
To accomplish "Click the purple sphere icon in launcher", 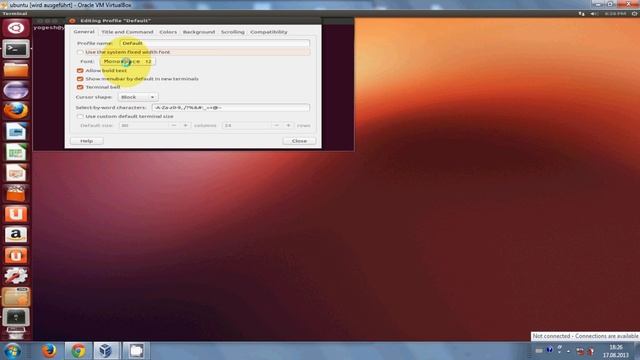I will (x=16, y=90).
